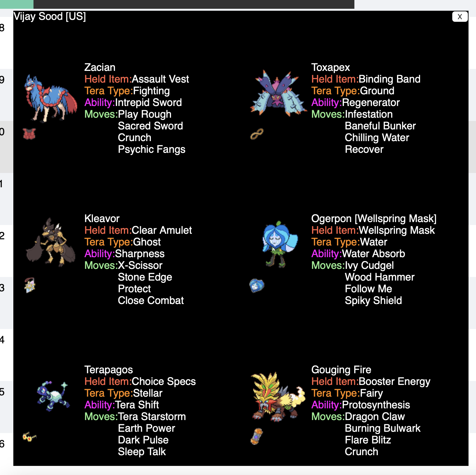Click Kleavor's Protect move
This screenshot has height=475, width=476.
point(135,289)
